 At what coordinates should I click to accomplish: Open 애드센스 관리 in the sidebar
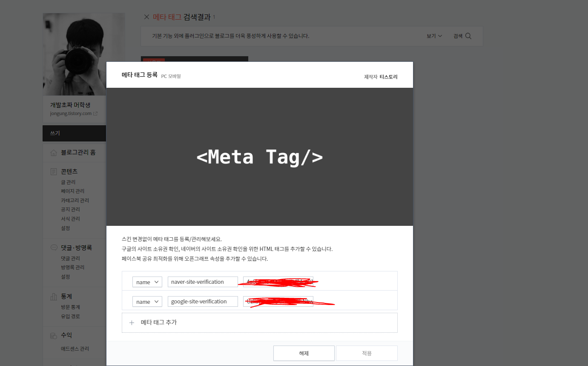tap(75, 349)
